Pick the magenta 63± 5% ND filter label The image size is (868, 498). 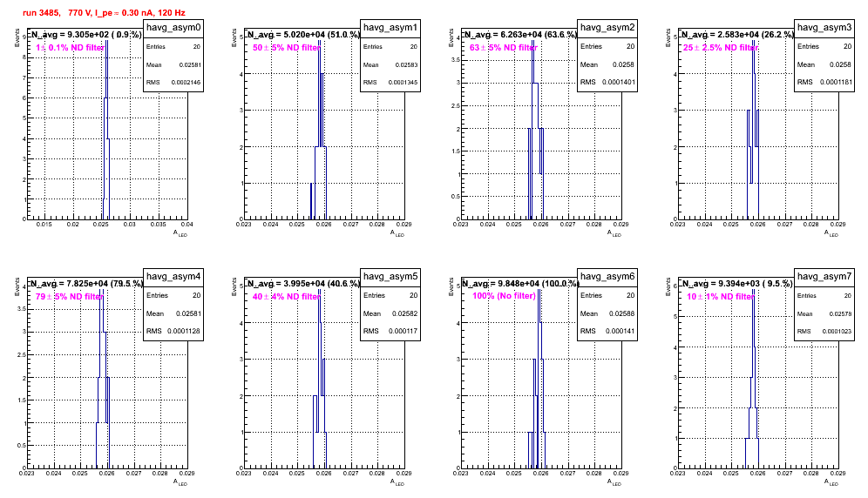pyautogui.click(x=504, y=48)
